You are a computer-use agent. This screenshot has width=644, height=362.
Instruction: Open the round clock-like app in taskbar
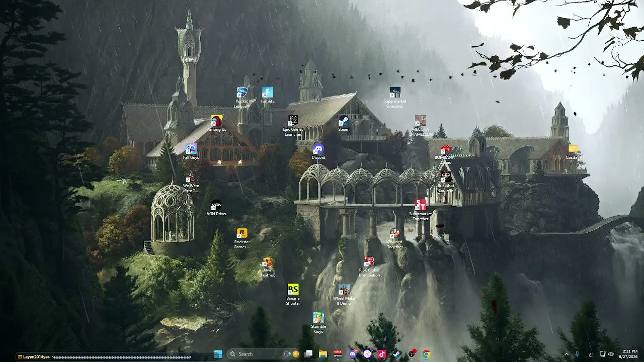[367, 354]
